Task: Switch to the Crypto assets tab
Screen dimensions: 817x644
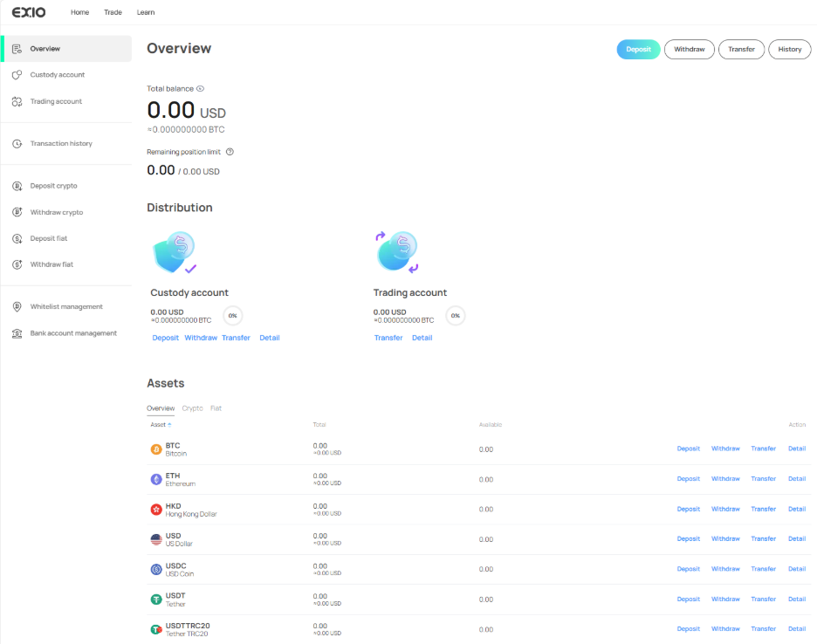Action: point(192,408)
